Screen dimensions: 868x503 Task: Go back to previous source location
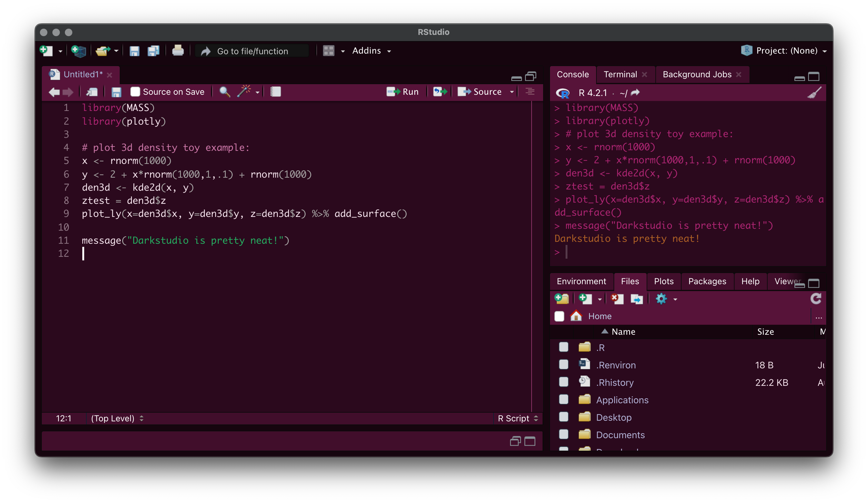click(55, 92)
